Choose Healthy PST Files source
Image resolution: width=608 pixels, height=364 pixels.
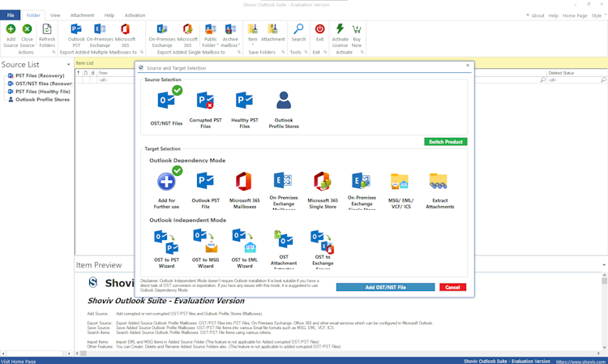tap(244, 109)
